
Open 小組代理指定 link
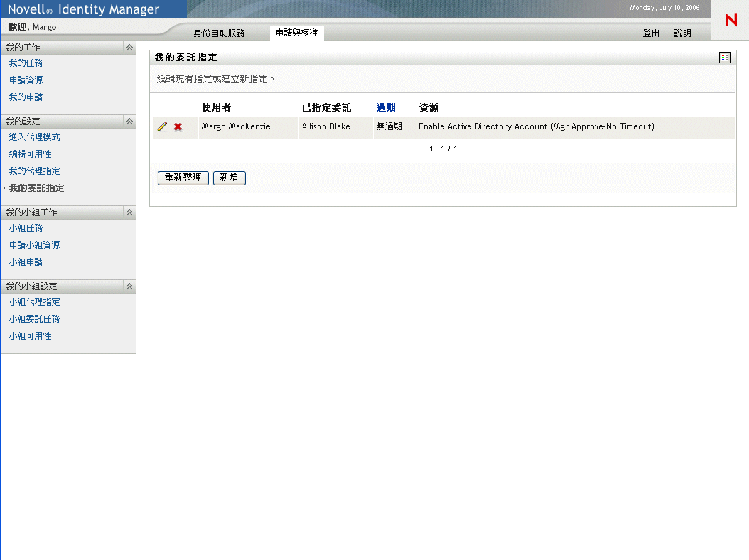pos(34,302)
